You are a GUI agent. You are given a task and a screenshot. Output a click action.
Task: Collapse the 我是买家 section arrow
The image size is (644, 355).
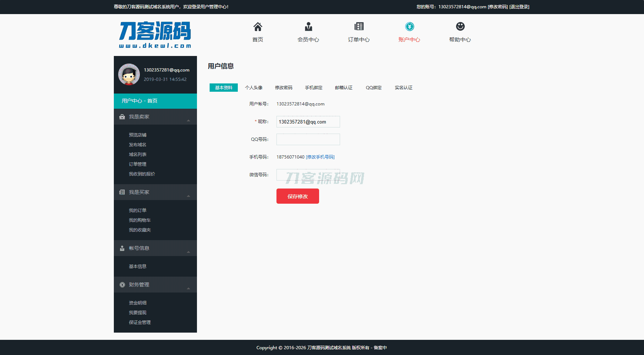188,196
